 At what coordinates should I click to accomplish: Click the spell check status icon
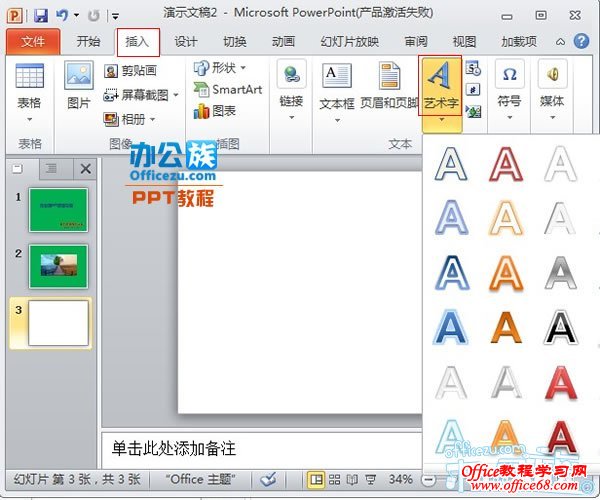269,479
